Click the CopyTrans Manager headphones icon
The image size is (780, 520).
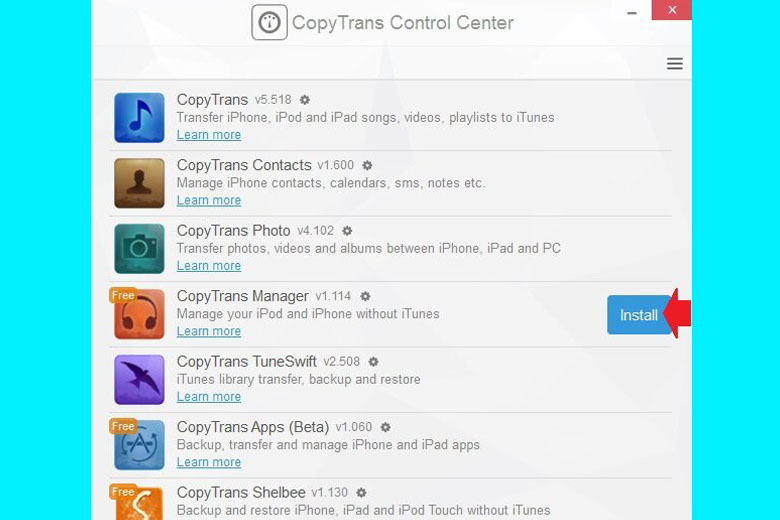click(139, 314)
